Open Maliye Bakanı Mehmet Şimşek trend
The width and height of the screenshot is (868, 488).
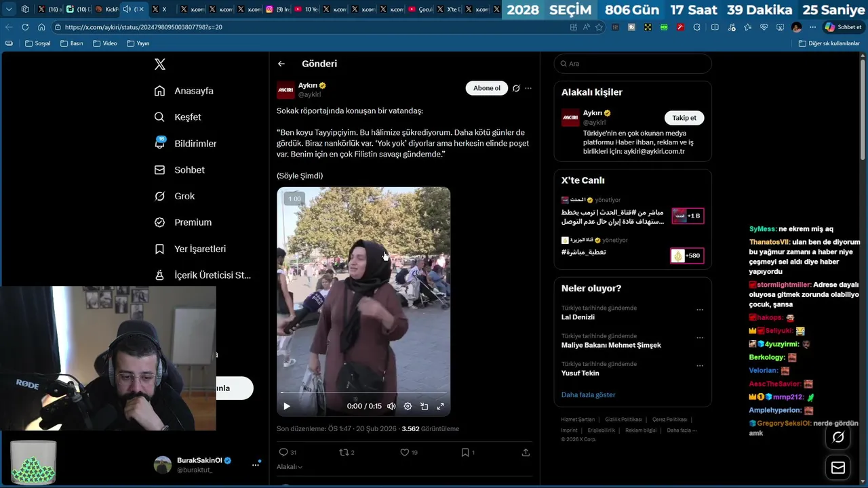pyautogui.click(x=611, y=345)
